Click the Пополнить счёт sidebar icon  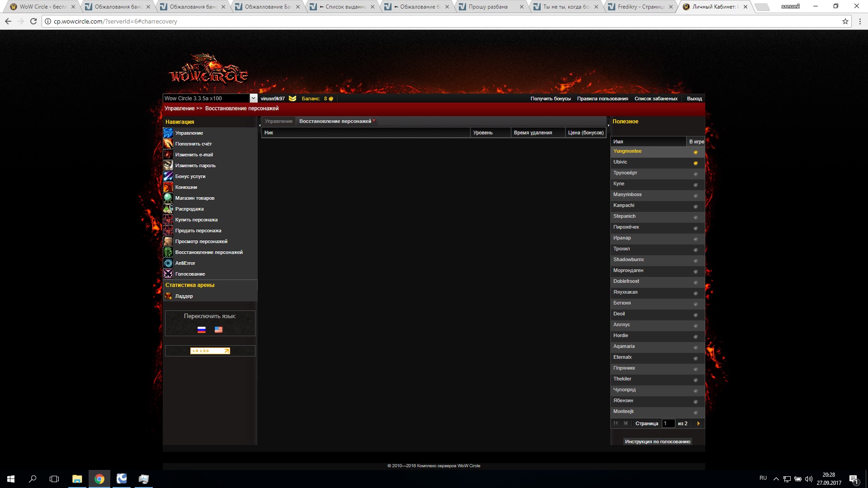click(168, 144)
